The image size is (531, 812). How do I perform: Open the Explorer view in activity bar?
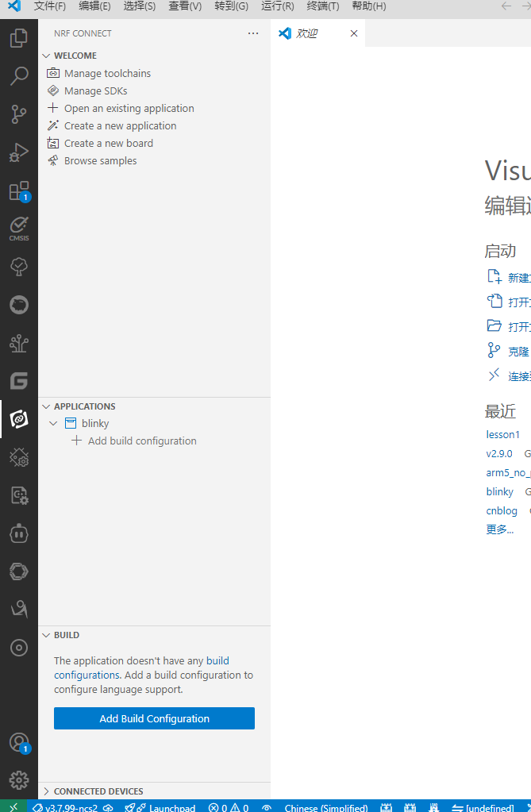pyautogui.click(x=18, y=38)
